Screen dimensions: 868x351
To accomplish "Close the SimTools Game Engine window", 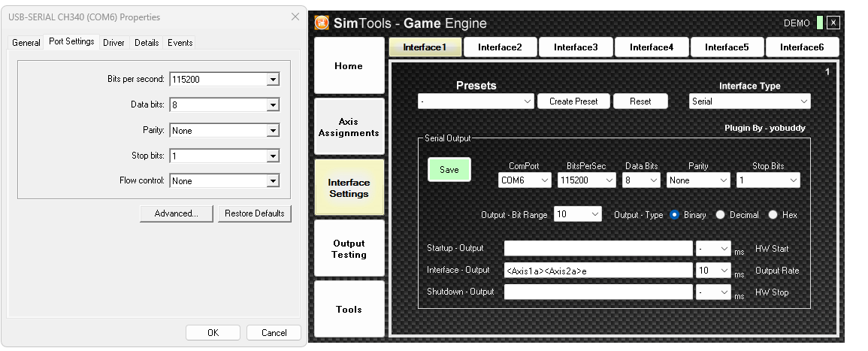I will point(833,23).
